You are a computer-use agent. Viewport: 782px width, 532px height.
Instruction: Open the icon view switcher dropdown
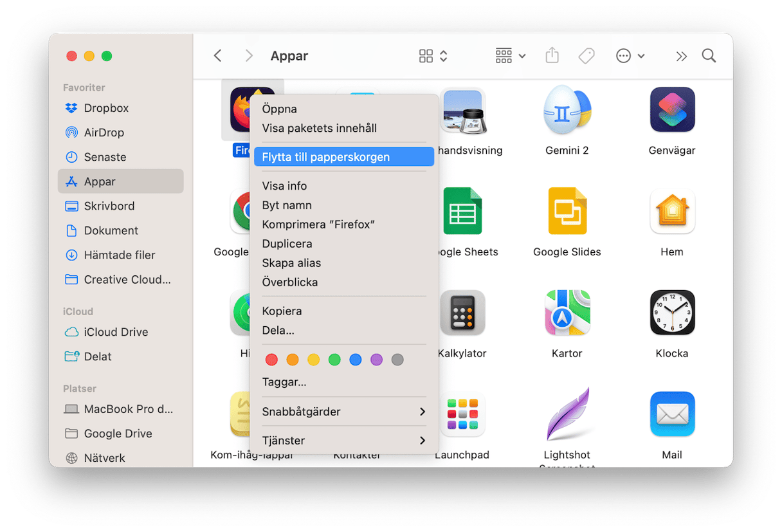433,56
